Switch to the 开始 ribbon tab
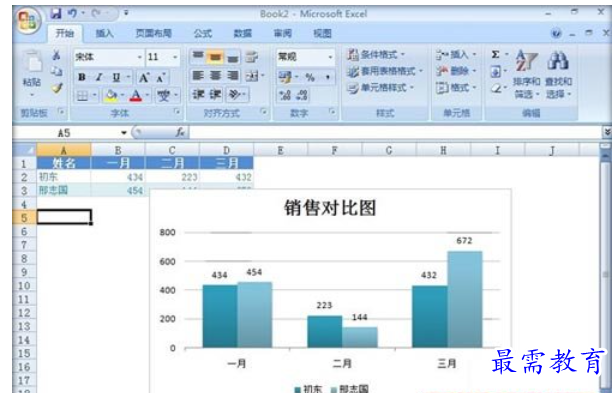This screenshot has width=613, height=393. point(65,33)
